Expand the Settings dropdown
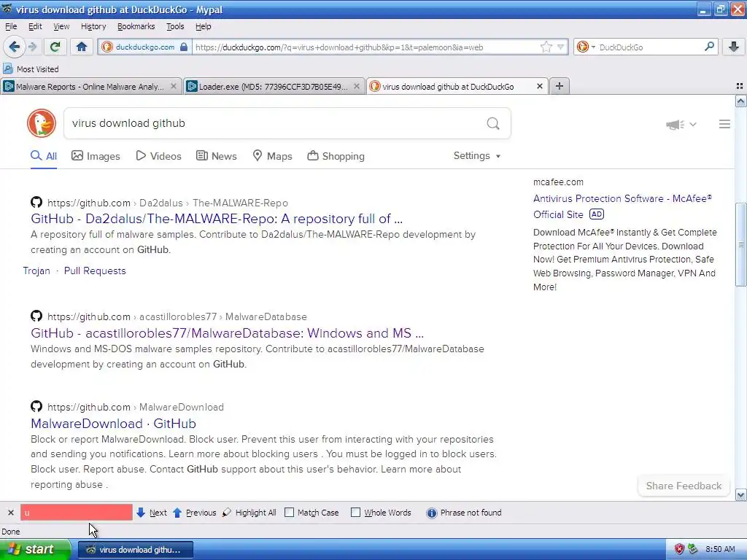This screenshot has height=560, width=747. [477, 156]
